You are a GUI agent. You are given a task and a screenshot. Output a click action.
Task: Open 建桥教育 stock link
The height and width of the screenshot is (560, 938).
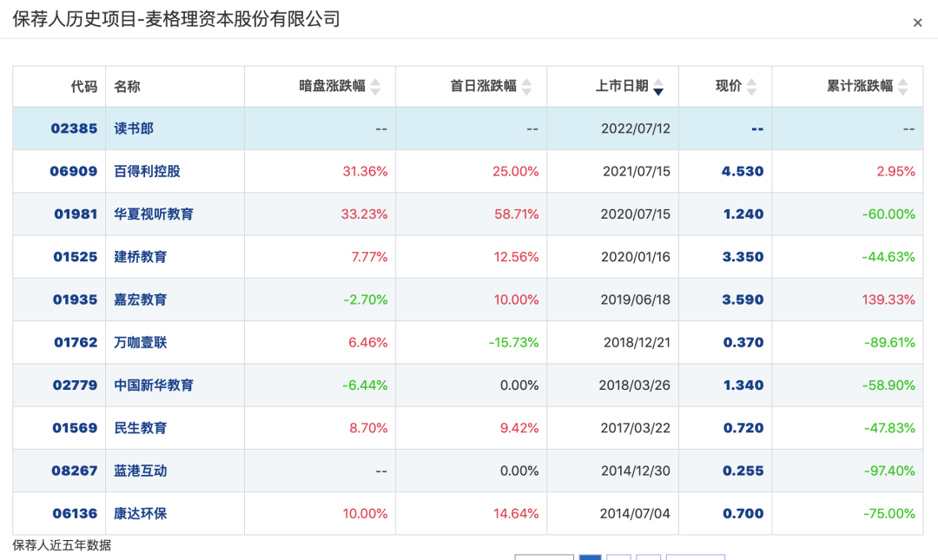(x=141, y=257)
